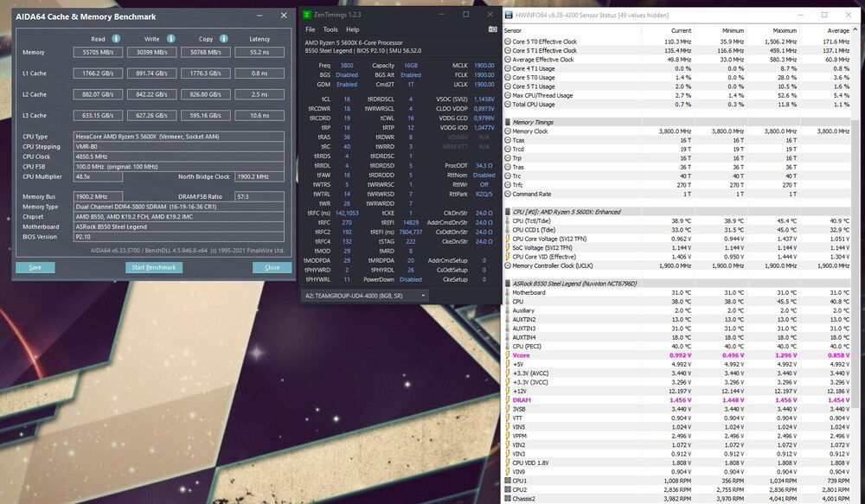Click the CPU1 fan sensor icon
The image size is (865, 504).
[508, 480]
